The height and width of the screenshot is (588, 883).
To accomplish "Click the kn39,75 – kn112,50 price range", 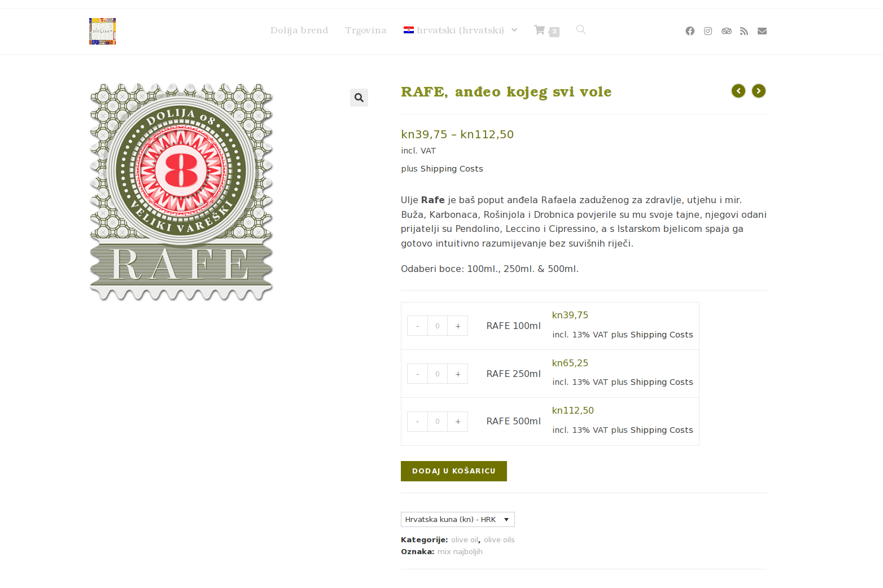I will click(457, 134).
